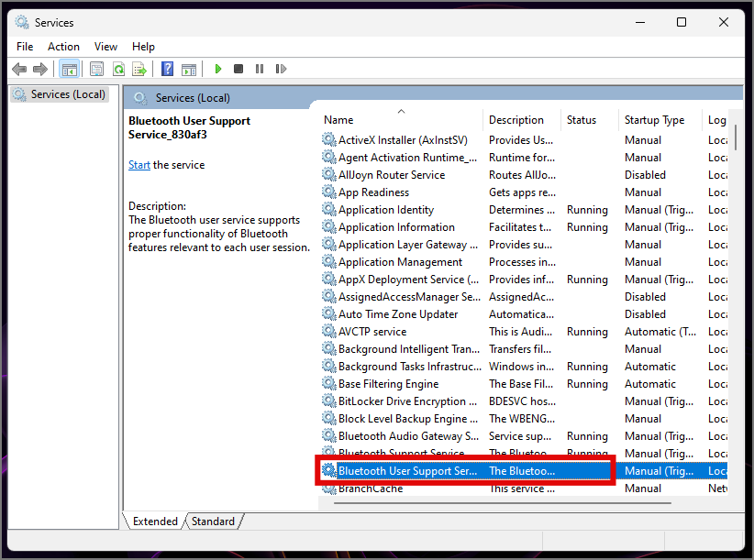Select the AppX Deployment Service row
This screenshot has height=560, width=754.
click(x=524, y=279)
